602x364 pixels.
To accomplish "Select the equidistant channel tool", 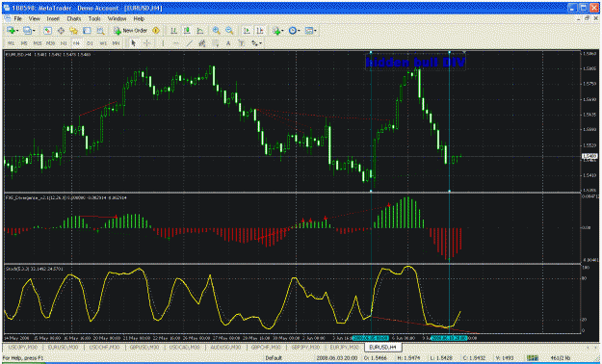I will click(x=202, y=43).
